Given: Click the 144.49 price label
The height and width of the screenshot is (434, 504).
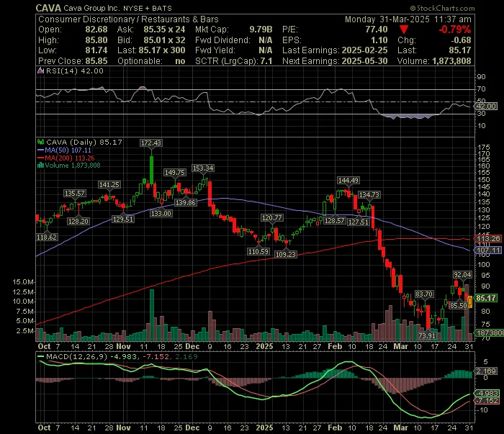Looking at the screenshot, I should coord(348,181).
